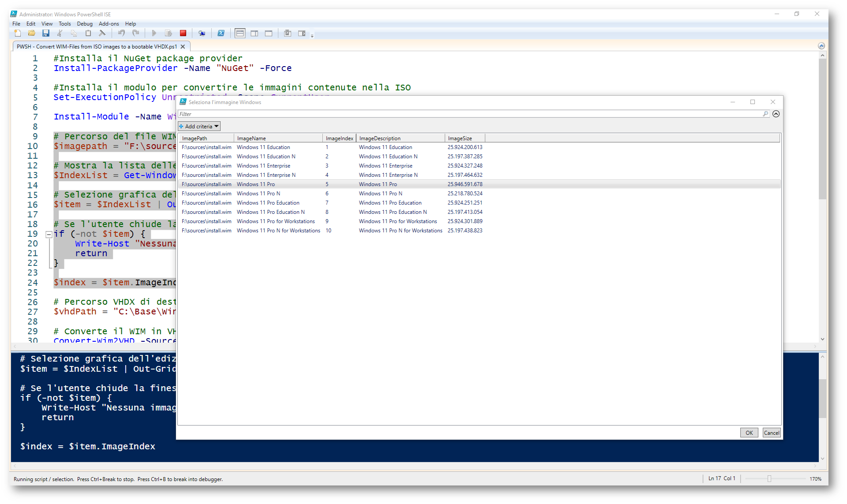
Task: Open the Add criteria dropdown
Action: (x=199, y=126)
